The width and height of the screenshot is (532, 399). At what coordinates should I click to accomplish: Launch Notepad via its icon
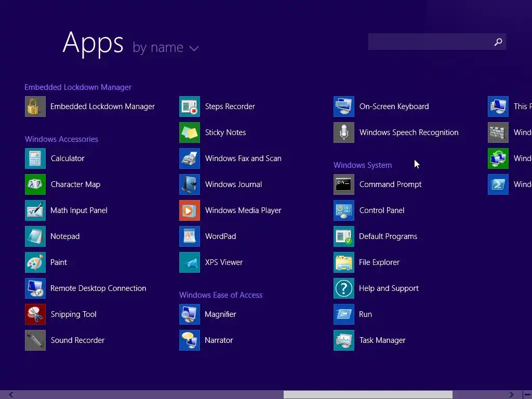click(35, 236)
